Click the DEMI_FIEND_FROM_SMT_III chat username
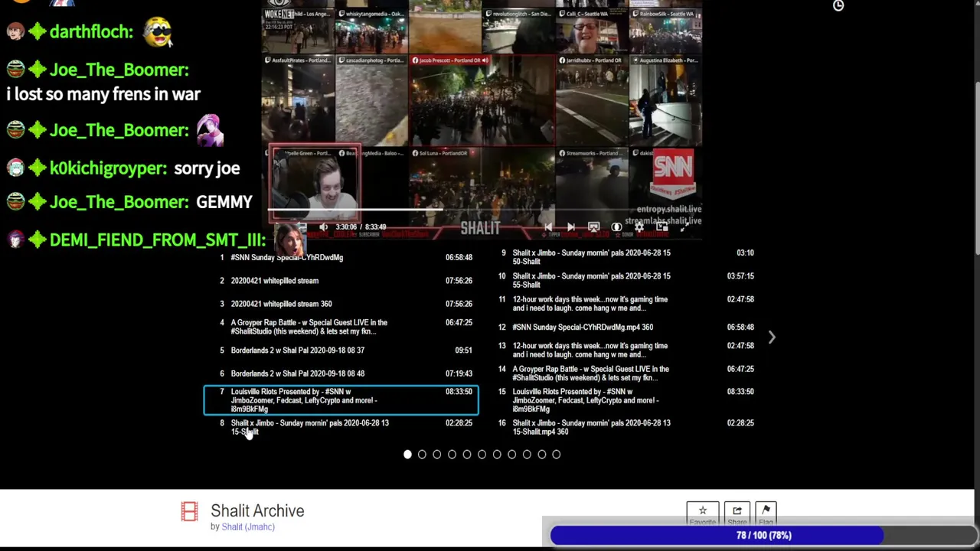Image resolution: width=980 pixels, height=551 pixels. coord(157,240)
